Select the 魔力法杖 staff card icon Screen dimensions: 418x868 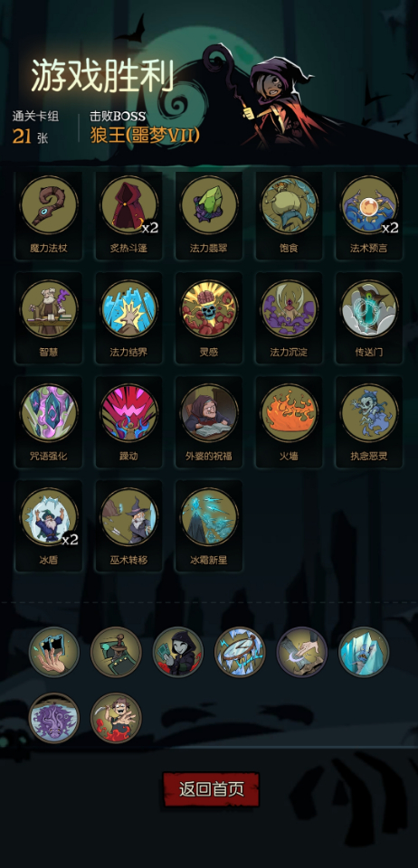click(x=49, y=205)
